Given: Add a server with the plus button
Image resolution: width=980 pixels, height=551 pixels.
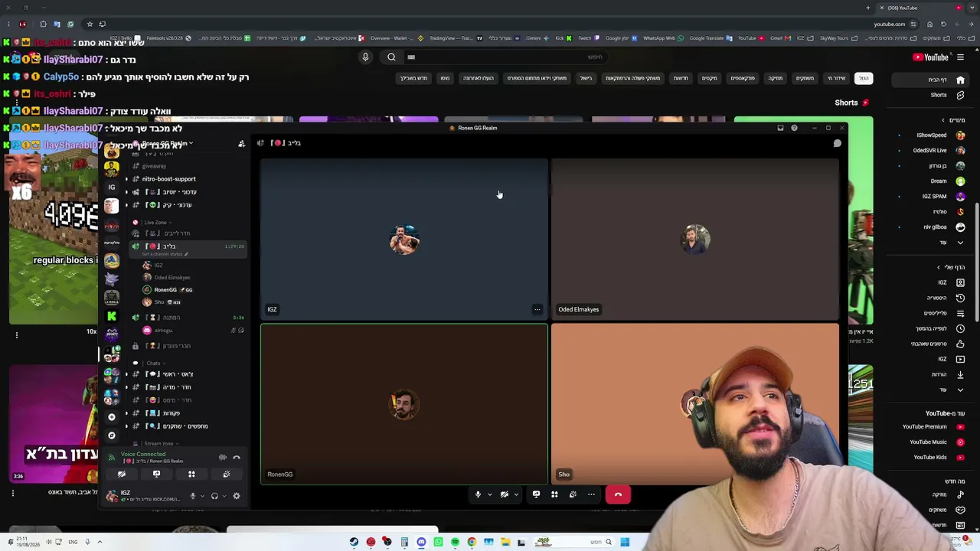Looking at the screenshot, I should coord(112,417).
